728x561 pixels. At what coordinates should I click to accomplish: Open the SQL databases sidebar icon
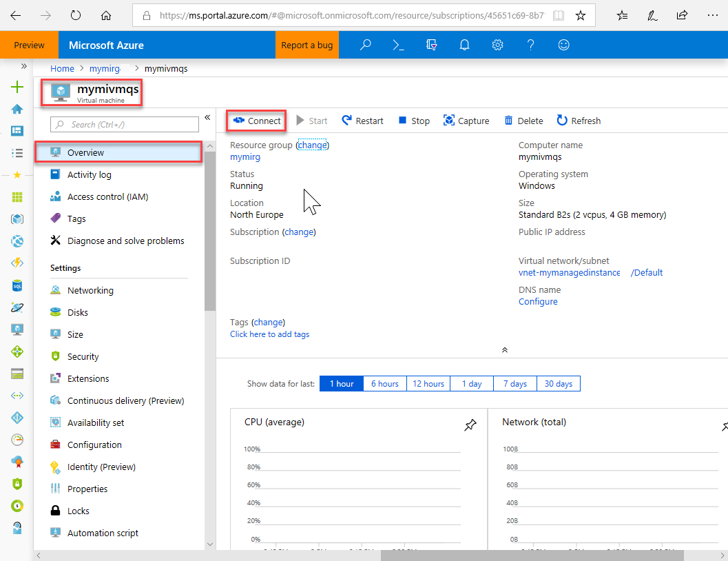click(x=17, y=285)
